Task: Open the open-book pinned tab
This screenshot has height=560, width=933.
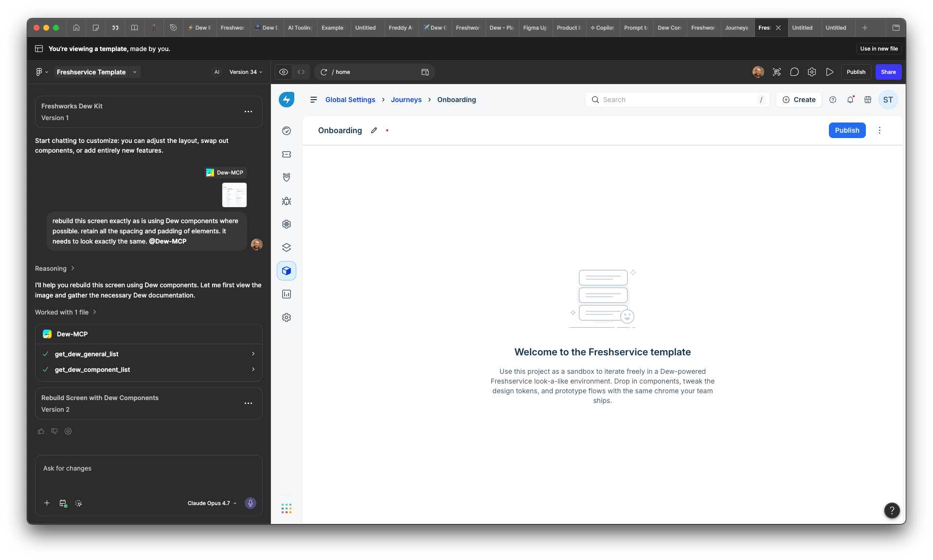Action: 135,28
